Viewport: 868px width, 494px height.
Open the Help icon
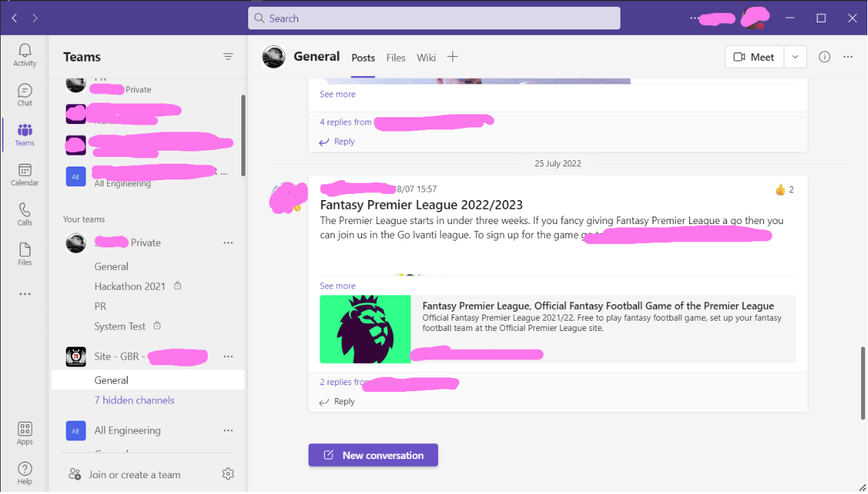tap(25, 473)
